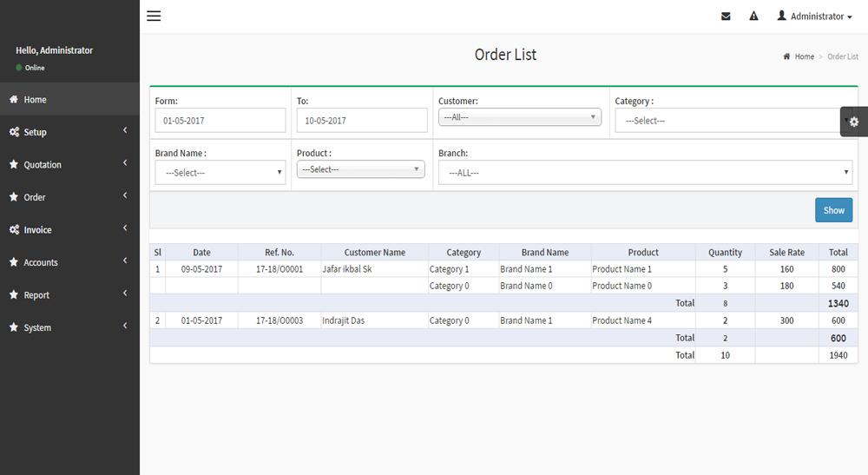Screen dimensions: 868x475
Task: Open the Product dropdown
Action: [x=361, y=169]
